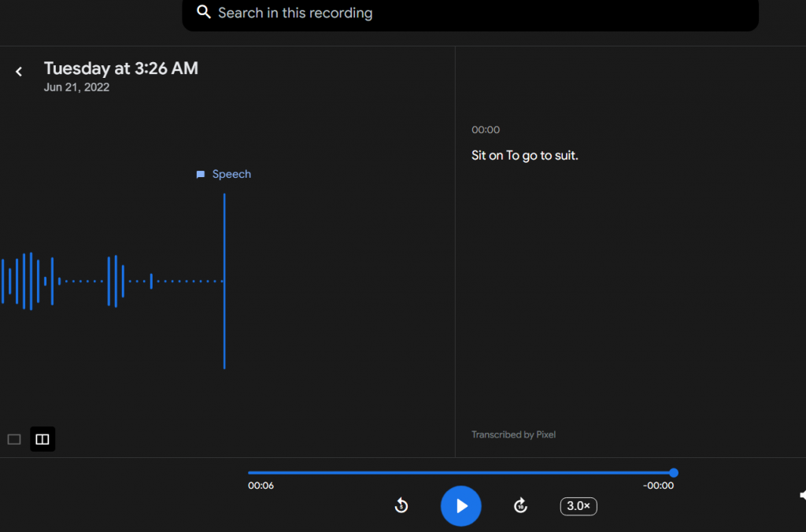Image resolution: width=806 pixels, height=532 pixels.
Task: Play the recording
Action: click(x=460, y=506)
